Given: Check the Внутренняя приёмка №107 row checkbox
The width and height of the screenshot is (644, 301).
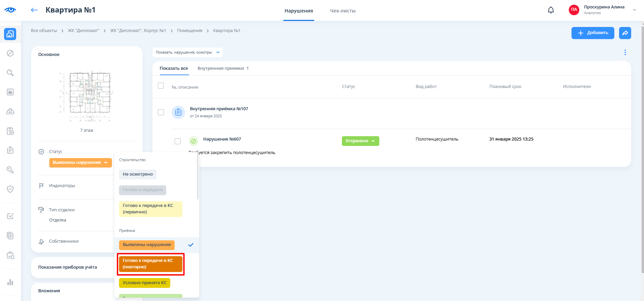Looking at the screenshot, I should pyautogui.click(x=161, y=112).
